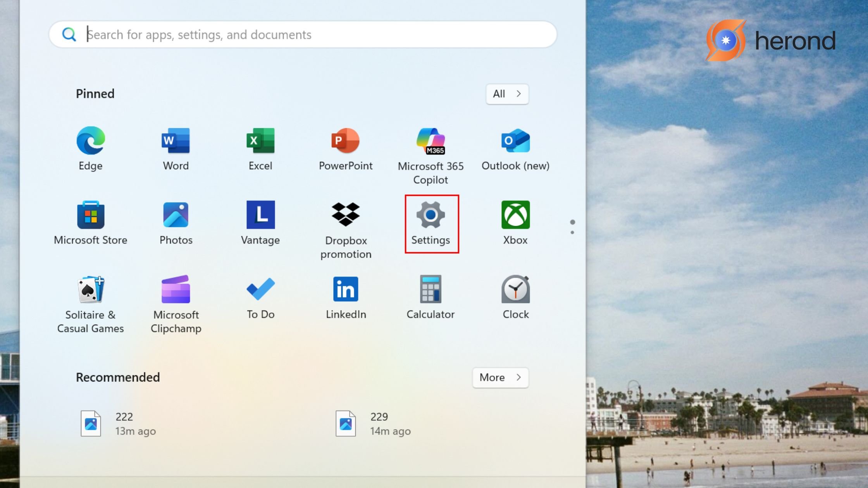Screen dimensions: 868x488
Task: Click the search box for apps and settings
Action: (x=303, y=34)
